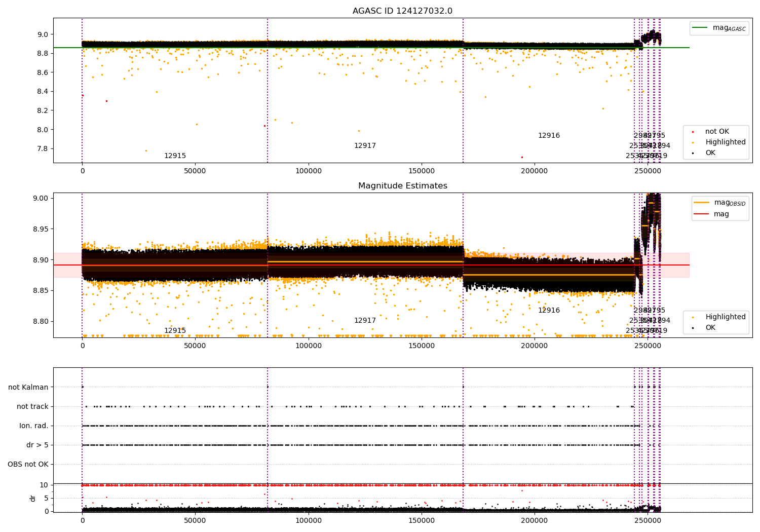Click y-axis tick '8.95' in Magnitude Estimates plot
Screen dimensions: 760x532
pyautogui.click(x=41, y=229)
